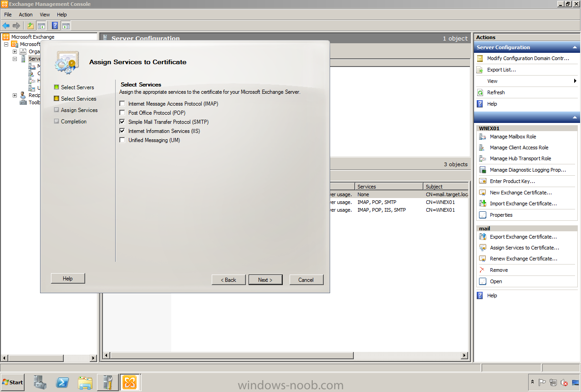Viewport: 581px width, 392px height.
Task: Click the Server Manager taskbar icon
Action: click(x=41, y=382)
